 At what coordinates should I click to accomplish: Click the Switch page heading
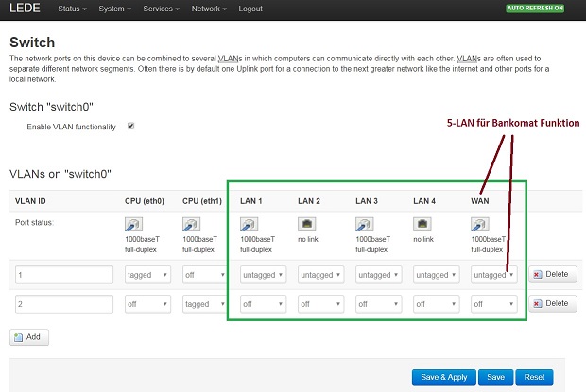pos(32,43)
